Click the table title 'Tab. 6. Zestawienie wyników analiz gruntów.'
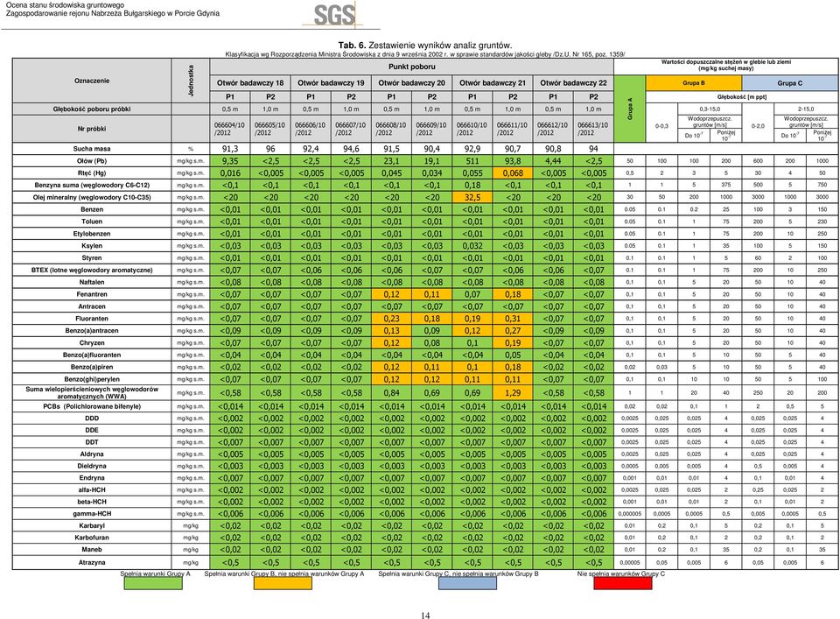The image size is (840, 619). click(425, 46)
